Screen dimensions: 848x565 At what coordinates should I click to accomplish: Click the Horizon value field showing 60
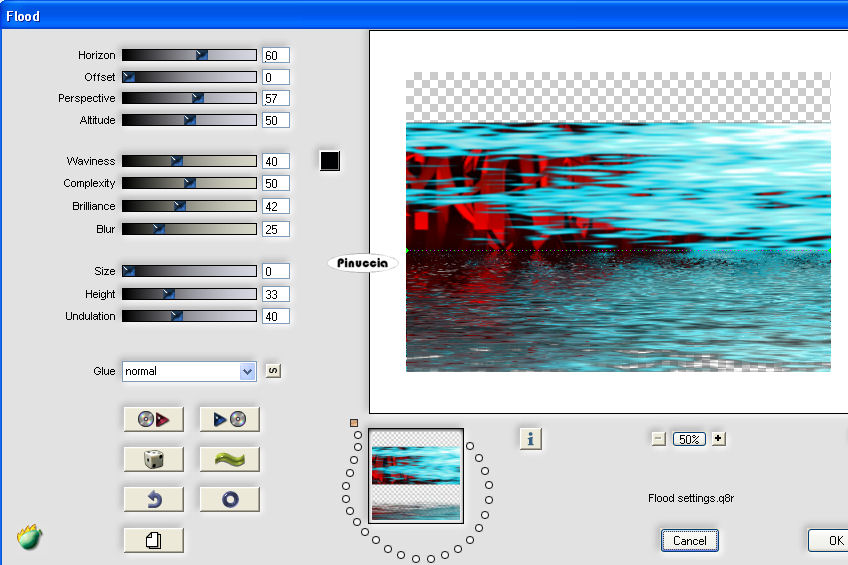(x=276, y=55)
